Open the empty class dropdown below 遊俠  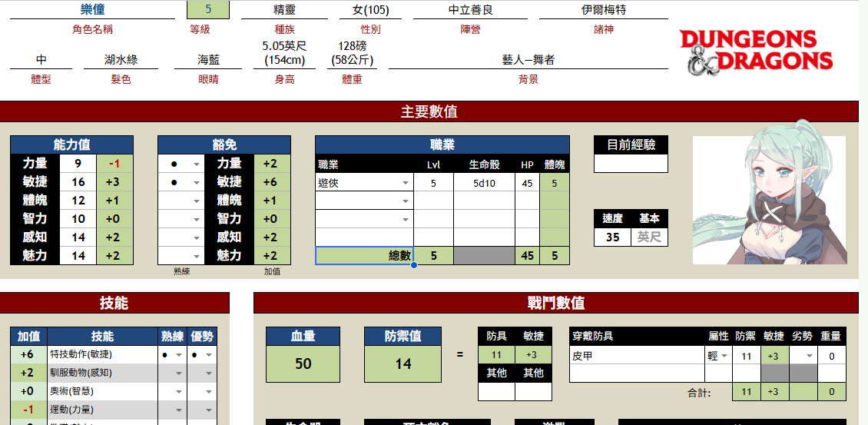coord(406,201)
